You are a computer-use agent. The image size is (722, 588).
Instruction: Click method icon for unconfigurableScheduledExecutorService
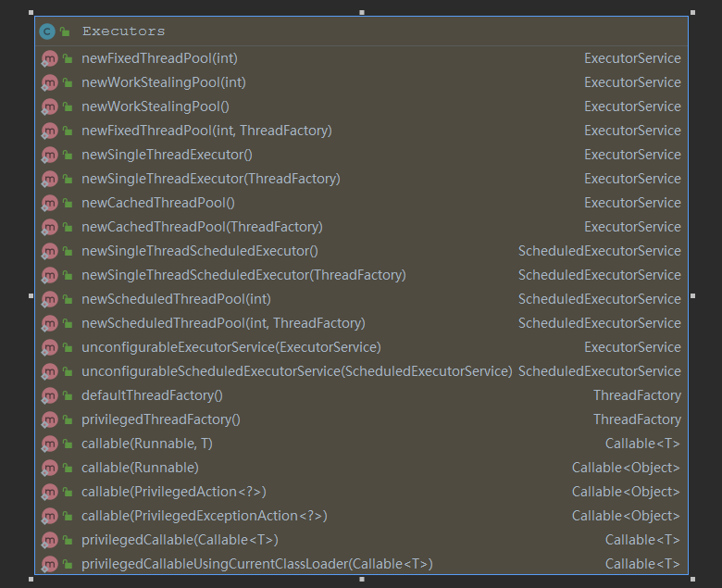[49, 371]
